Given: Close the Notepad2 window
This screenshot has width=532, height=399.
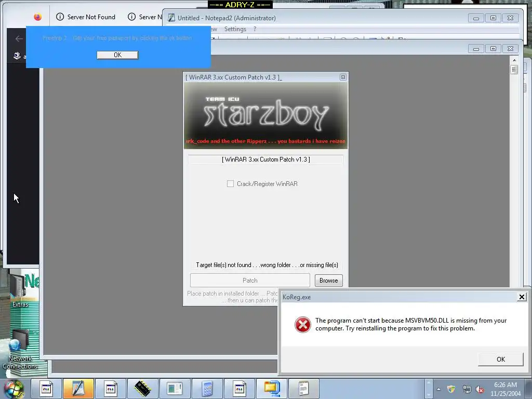Looking at the screenshot, I should 510,18.
